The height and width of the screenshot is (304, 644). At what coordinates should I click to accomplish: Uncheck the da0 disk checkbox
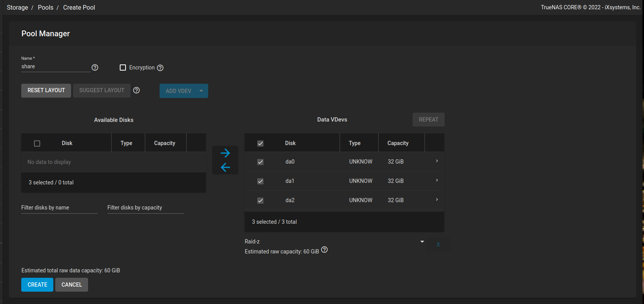[x=260, y=162]
